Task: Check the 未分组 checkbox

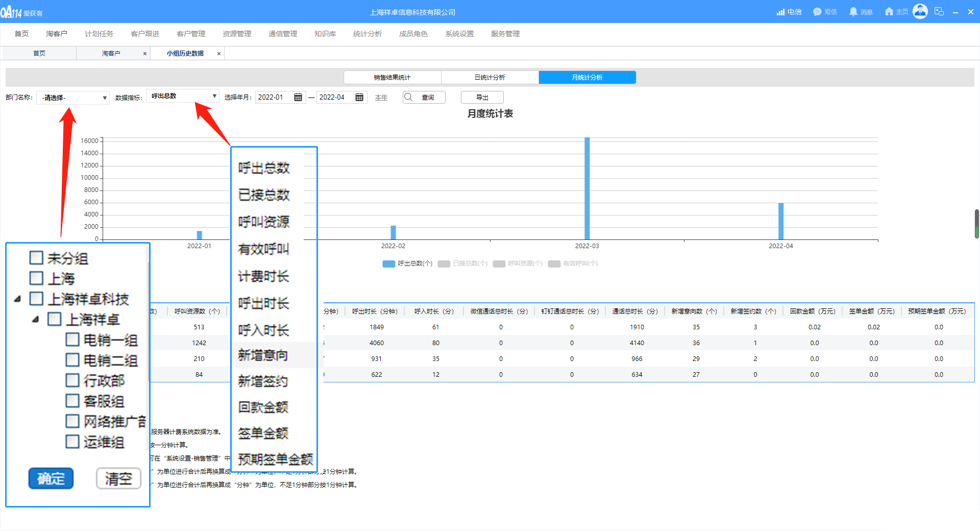Action: pyautogui.click(x=36, y=258)
